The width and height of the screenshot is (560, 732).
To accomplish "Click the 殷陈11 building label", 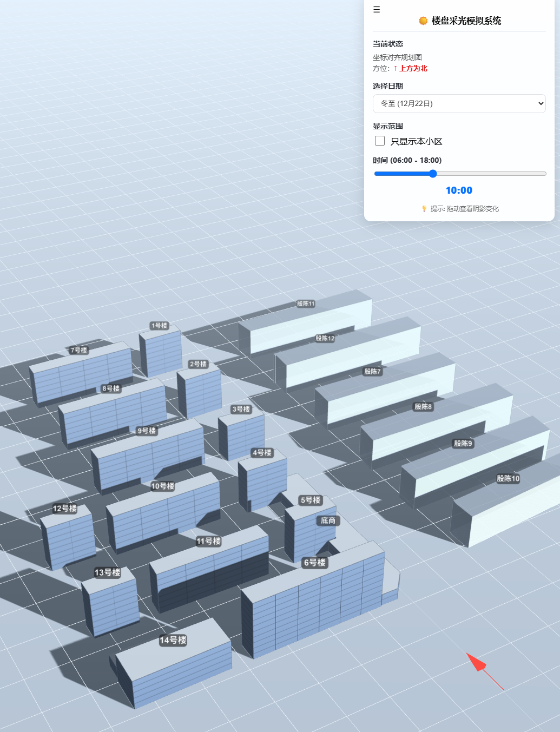I will click(x=306, y=304).
